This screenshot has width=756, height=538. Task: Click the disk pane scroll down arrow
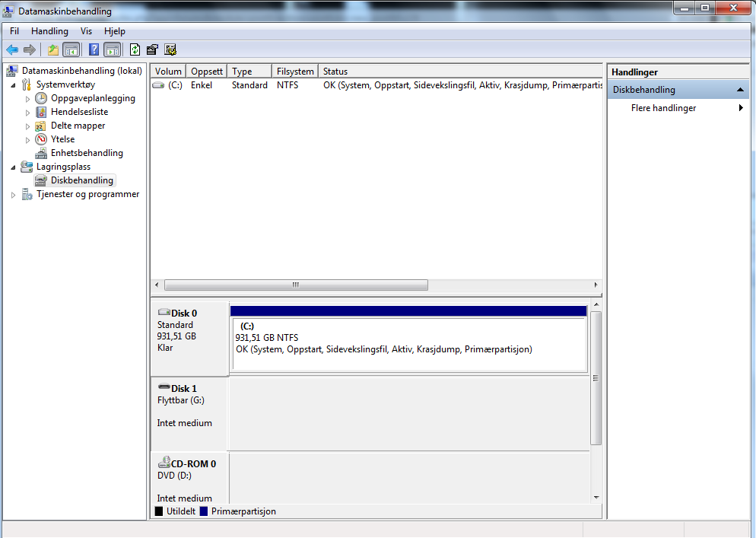click(x=596, y=498)
